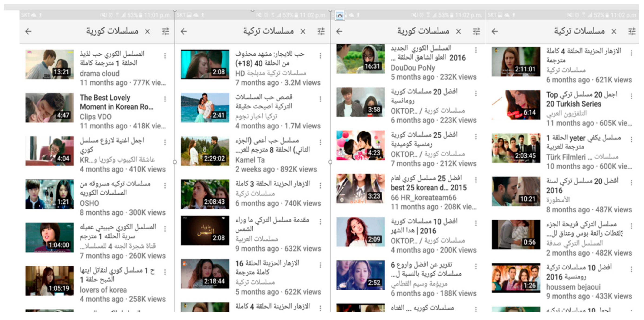Open more options for houssem bejaoui video

(631, 269)
